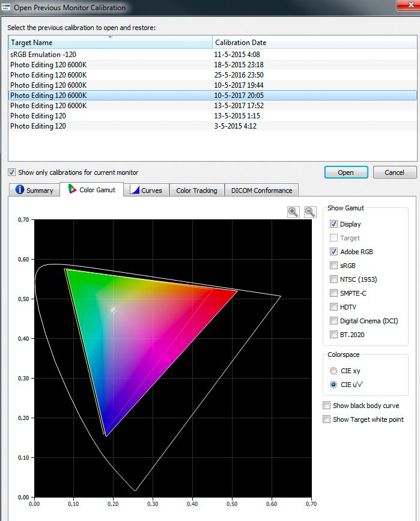Click the Cancel button
The width and height of the screenshot is (420, 521).
tap(394, 172)
